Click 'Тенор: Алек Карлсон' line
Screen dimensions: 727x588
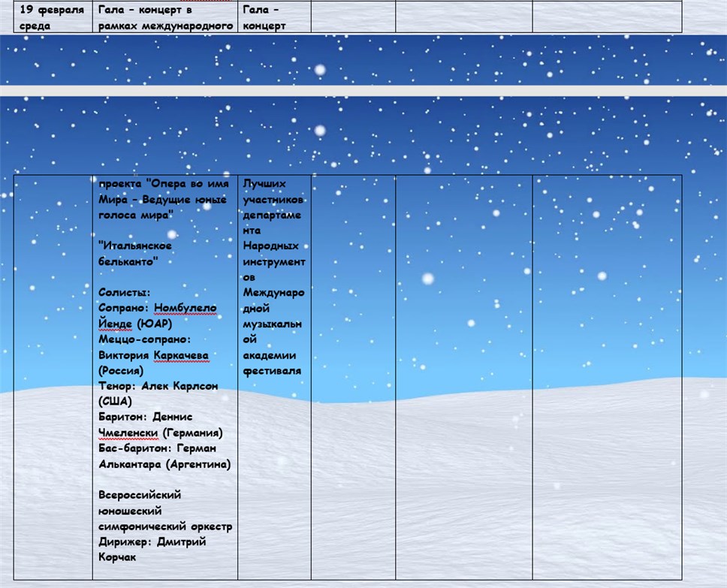(x=158, y=386)
